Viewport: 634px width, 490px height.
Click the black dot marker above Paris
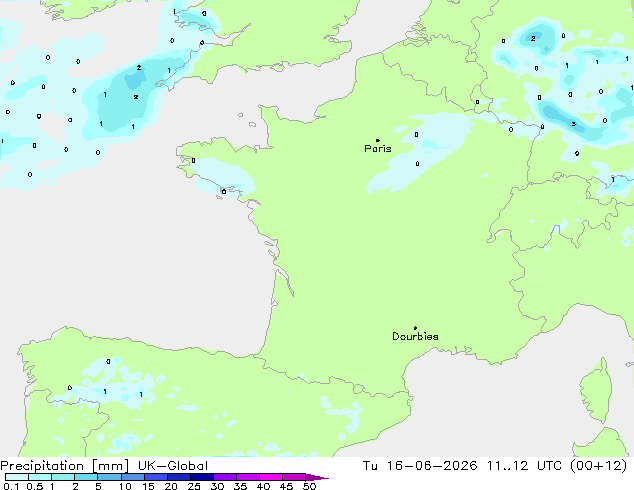tap(378, 140)
